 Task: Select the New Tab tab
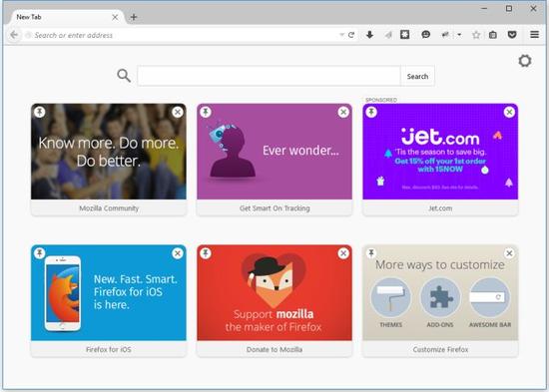coord(67,17)
